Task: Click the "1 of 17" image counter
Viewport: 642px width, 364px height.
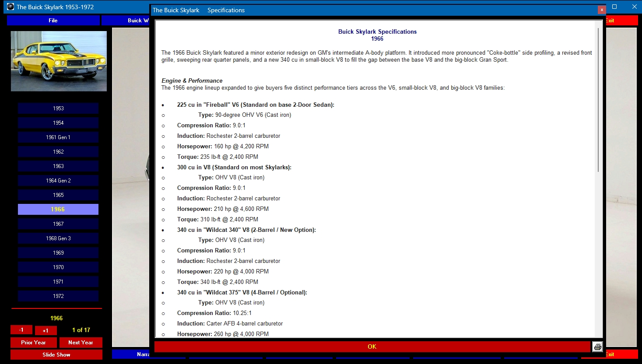Action: pyautogui.click(x=81, y=330)
